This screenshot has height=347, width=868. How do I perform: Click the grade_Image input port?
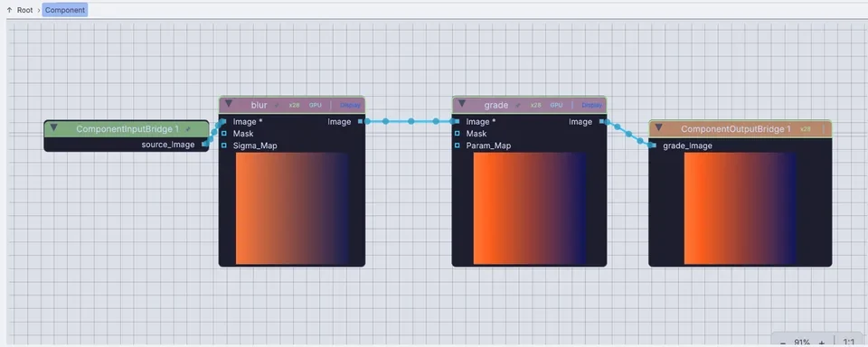[653, 145]
